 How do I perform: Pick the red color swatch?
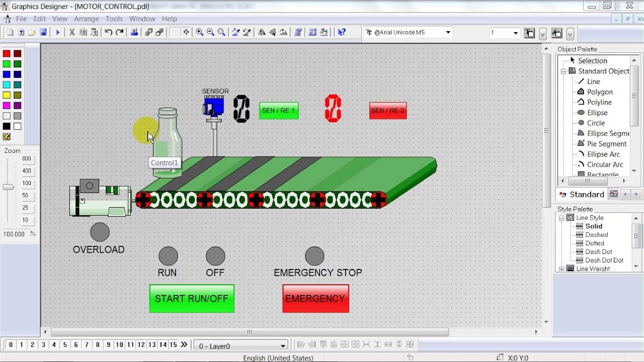coord(6,53)
